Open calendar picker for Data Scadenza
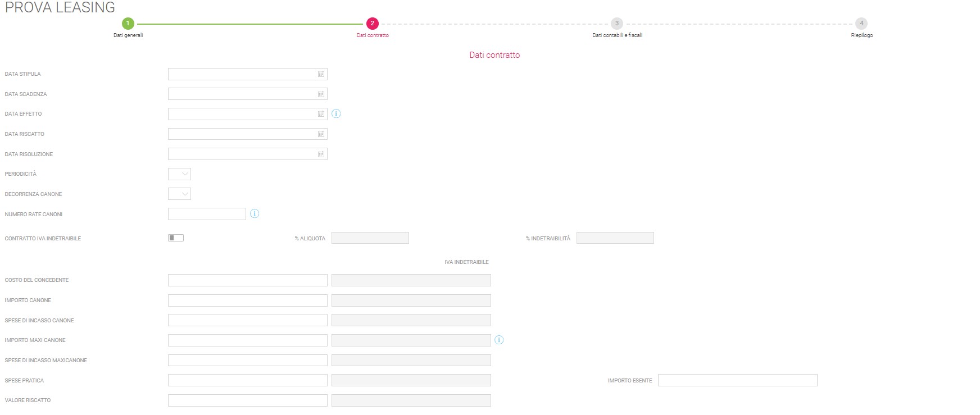 click(x=321, y=94)
